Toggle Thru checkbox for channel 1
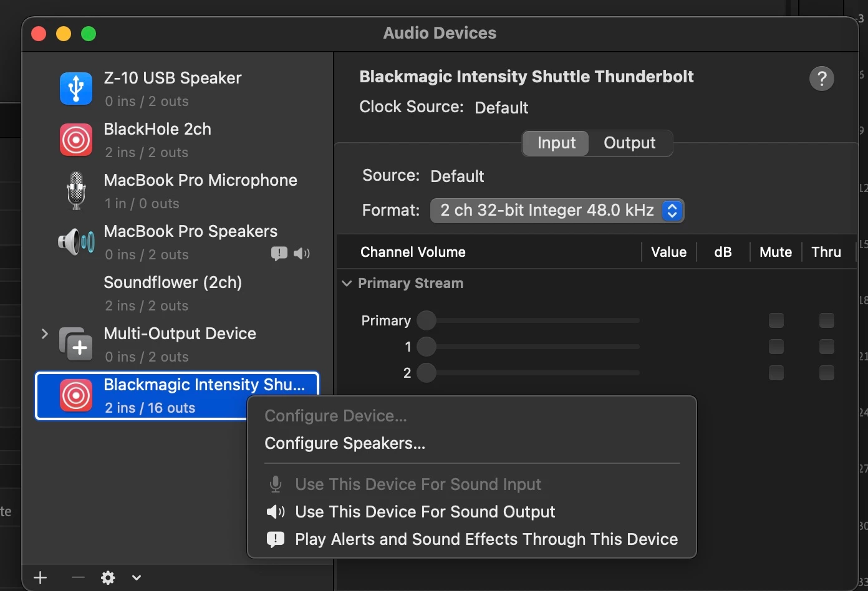 [827, 347]
